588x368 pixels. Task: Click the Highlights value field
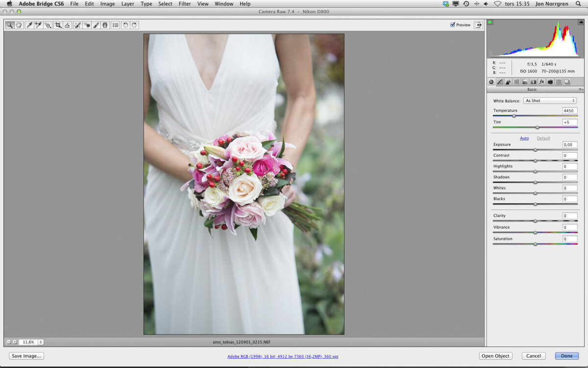click(x=570, y=166)
